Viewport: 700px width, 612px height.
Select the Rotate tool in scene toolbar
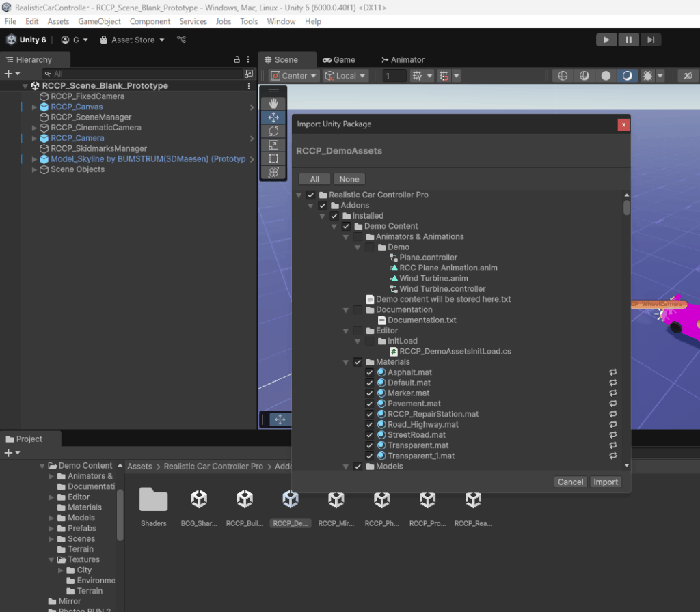coord(273,130)
